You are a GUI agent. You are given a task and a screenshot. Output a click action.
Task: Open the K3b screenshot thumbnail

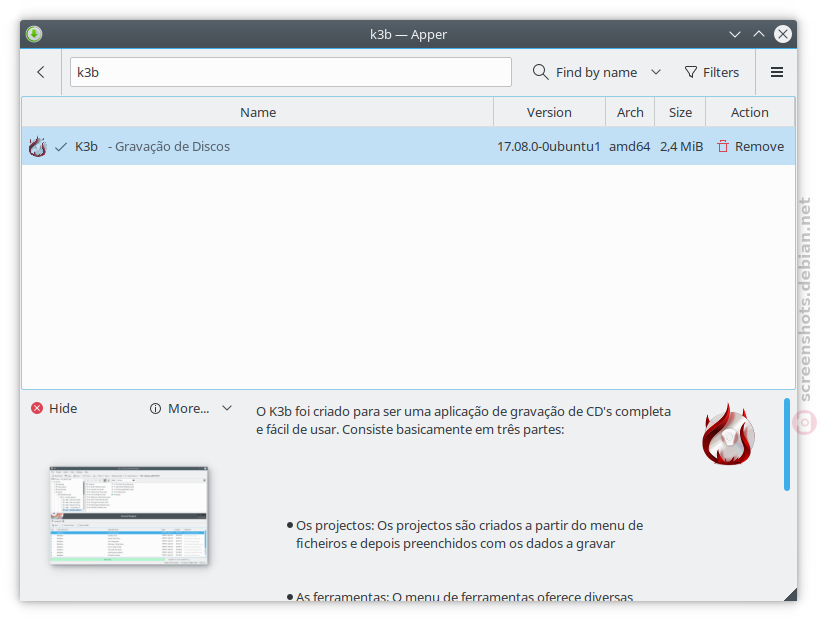(x=129, y=515)
